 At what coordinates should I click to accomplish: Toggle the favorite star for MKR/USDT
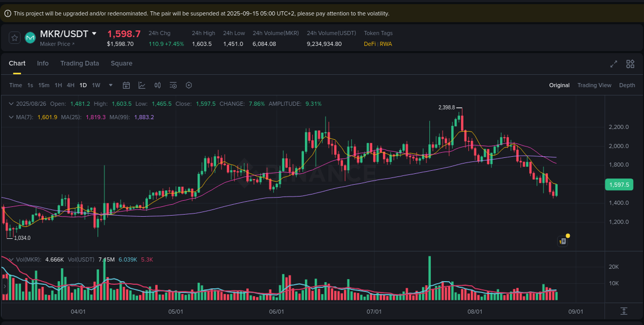tap(14, 37)
